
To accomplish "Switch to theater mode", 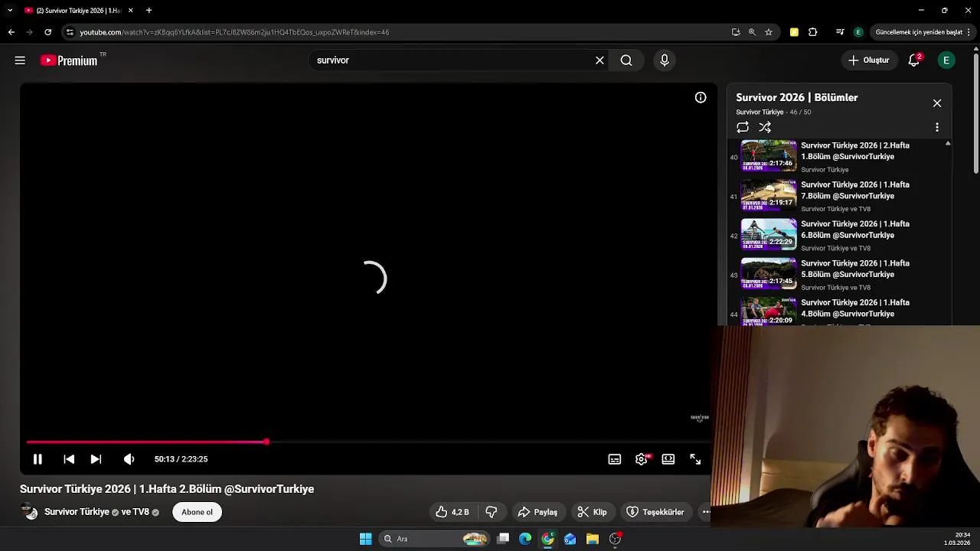I will pos(668,459).
